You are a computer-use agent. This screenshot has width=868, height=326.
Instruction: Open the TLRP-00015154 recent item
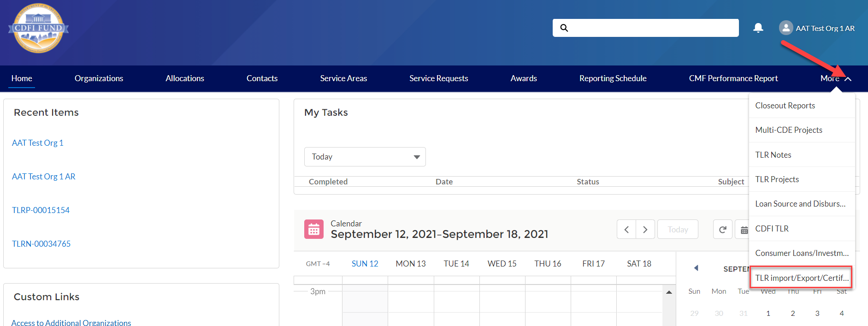click(x=41, y=210)
